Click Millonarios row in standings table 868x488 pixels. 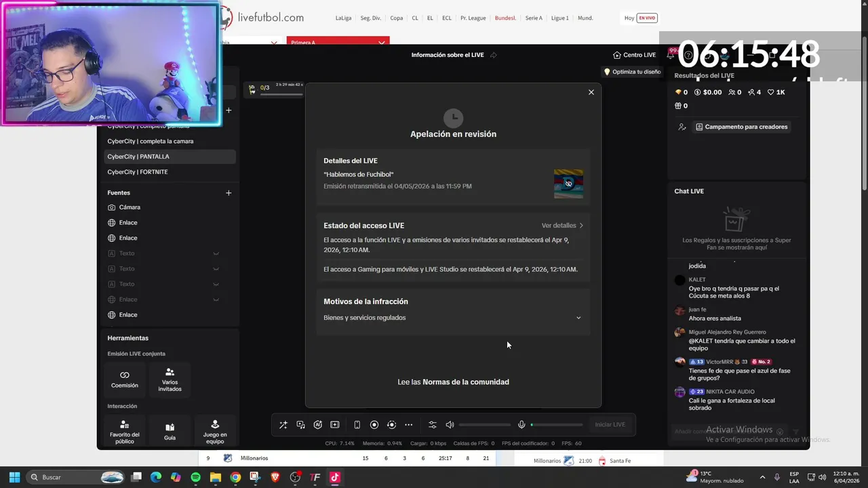pyautogui.click(x=347, y=459)
